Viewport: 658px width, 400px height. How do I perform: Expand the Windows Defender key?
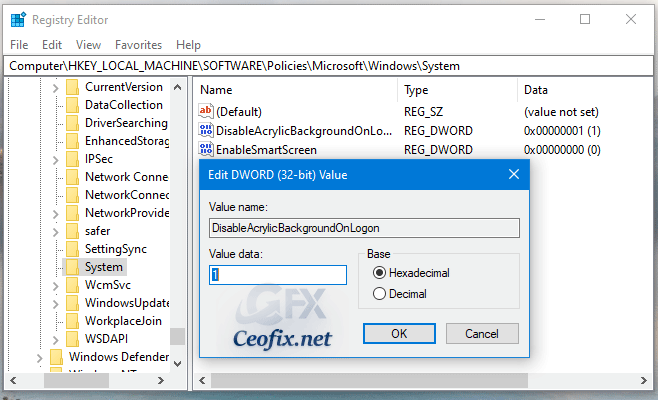(39, 358)
